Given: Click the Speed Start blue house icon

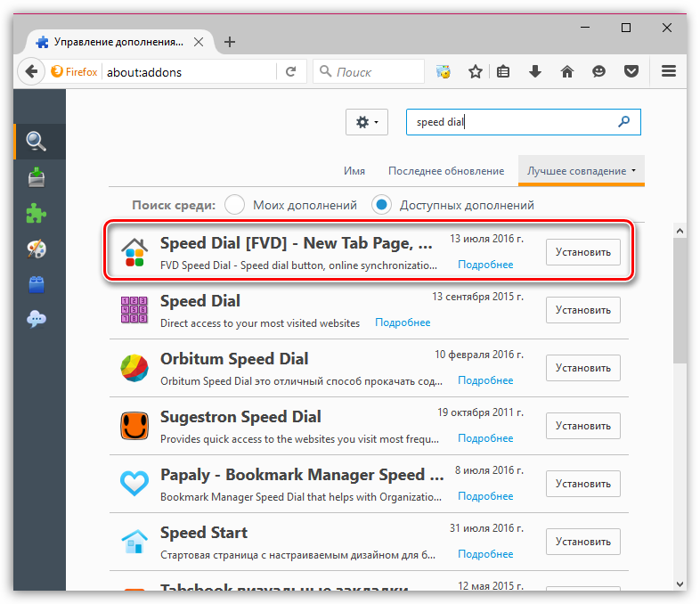Looking at the screenshot, I should point(134,542).
